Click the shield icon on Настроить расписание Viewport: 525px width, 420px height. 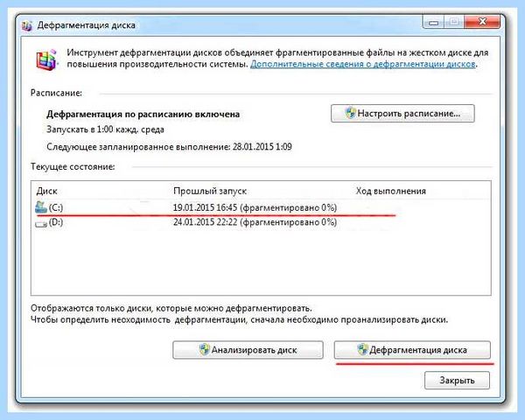(350, 113)
